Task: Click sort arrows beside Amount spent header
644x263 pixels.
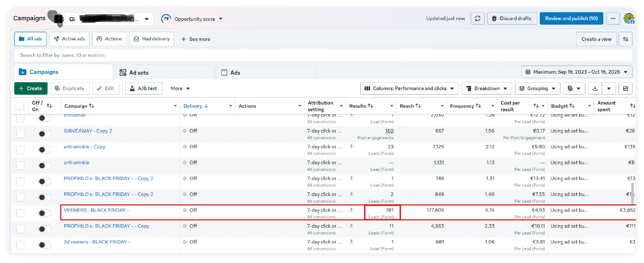Action: point(633,106)
